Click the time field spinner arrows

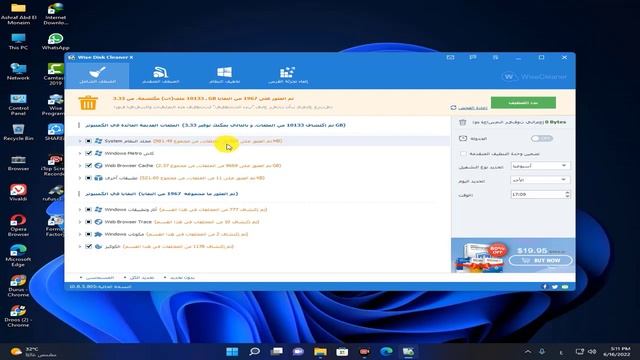(x=567, y=195)
